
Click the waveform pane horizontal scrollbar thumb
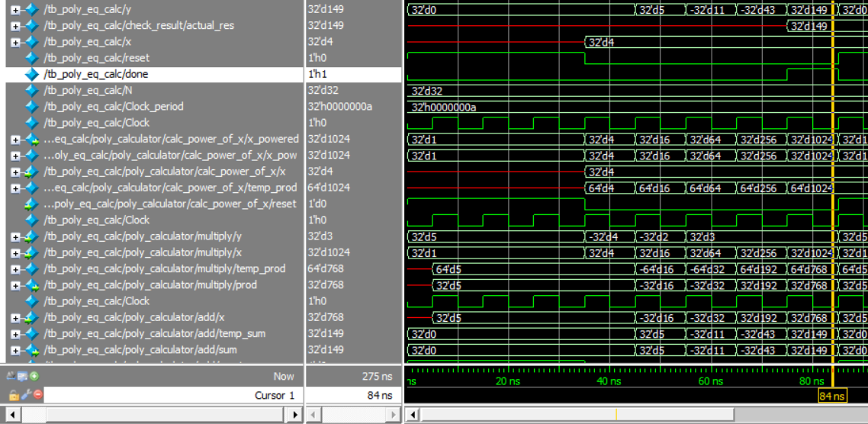pyautogui.click(x=577, y=414)
